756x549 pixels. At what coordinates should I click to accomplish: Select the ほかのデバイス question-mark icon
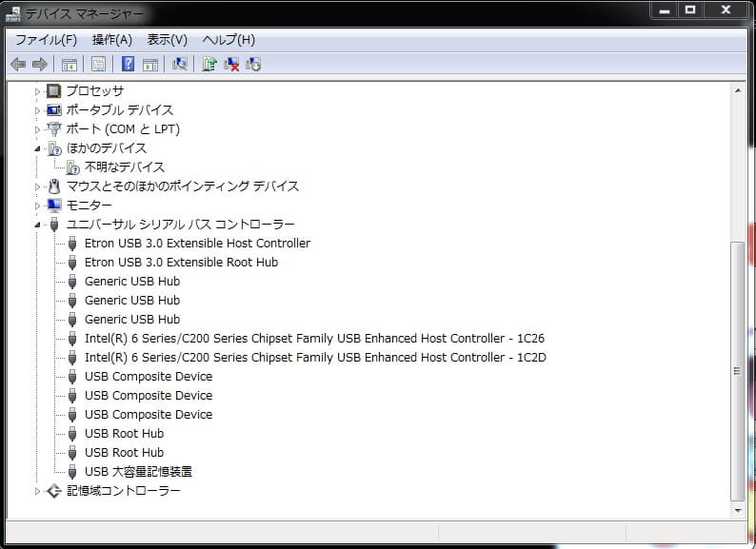(54, 148)
